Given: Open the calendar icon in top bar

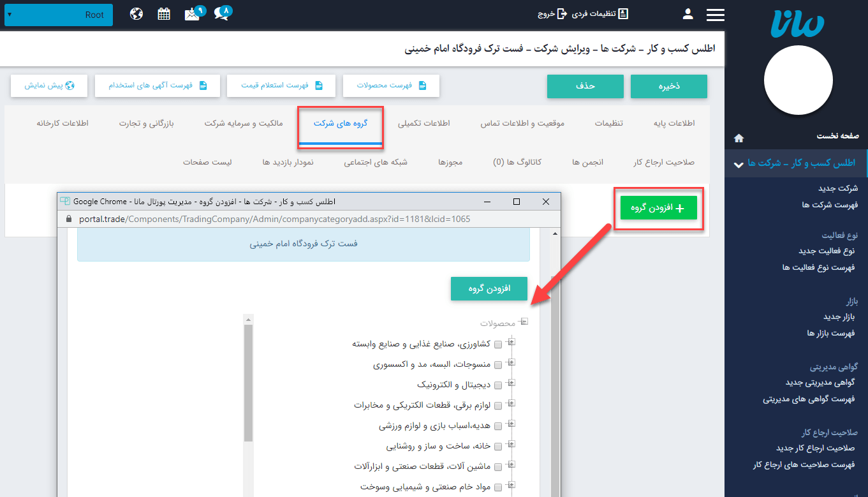Looking at the screenshot, I should pyautogui.click(x=164, y=14).
